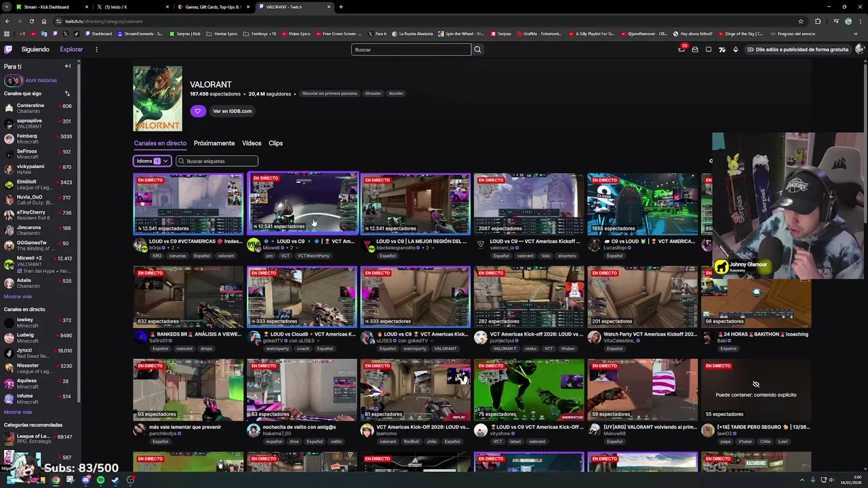
Task: Open browser extensions puzzle icon
Action: pos(818,21)
